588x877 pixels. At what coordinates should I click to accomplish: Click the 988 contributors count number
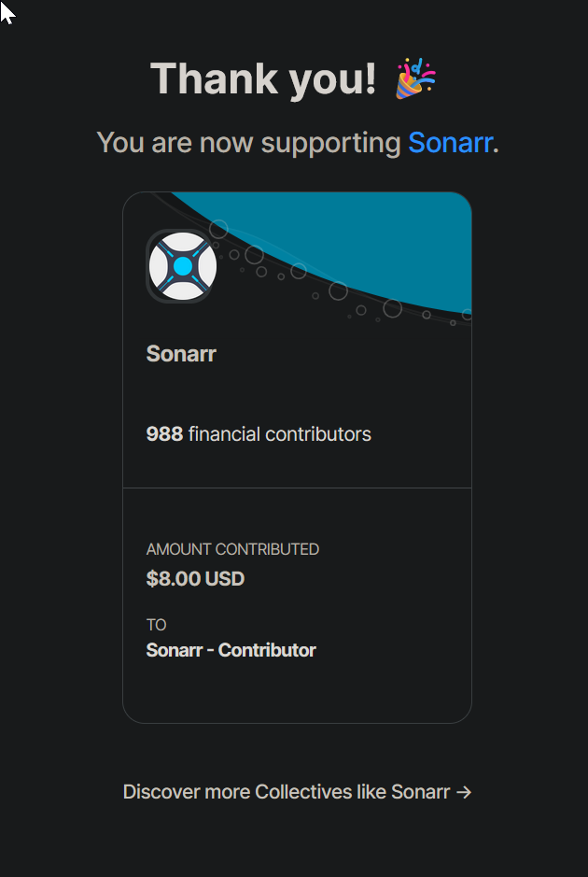coord(164,434)
